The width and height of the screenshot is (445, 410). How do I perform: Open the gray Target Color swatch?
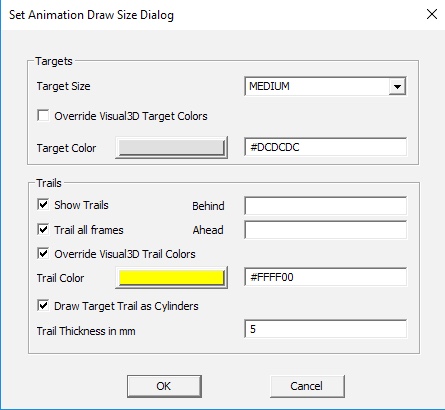pos(171,147)
